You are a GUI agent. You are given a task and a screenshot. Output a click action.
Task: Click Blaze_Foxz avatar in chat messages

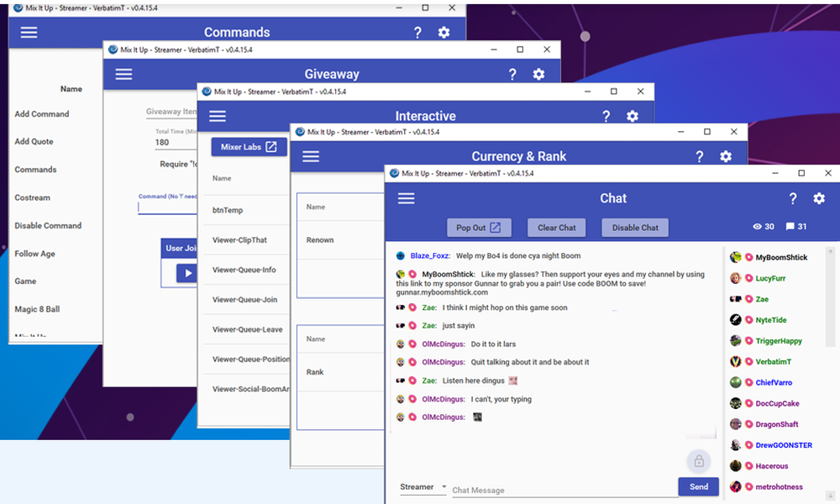pyautogui.click(x=400, y=256)
